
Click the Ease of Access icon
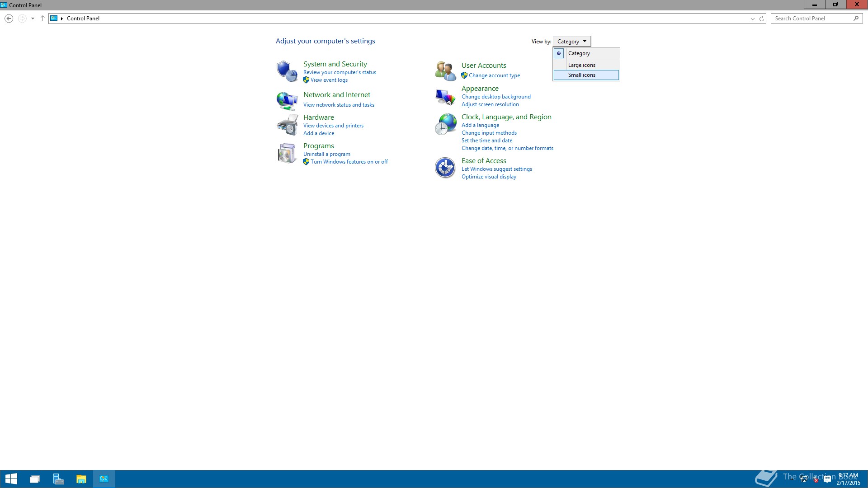click(445, 168)
